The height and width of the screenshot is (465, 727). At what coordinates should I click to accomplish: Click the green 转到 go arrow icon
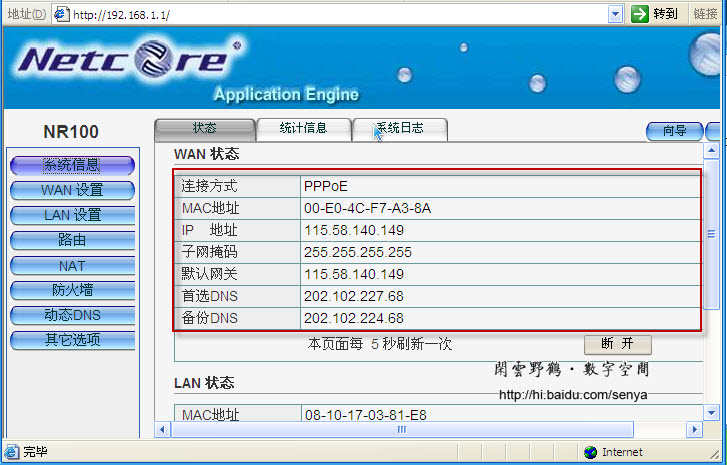tap(640, 14)
